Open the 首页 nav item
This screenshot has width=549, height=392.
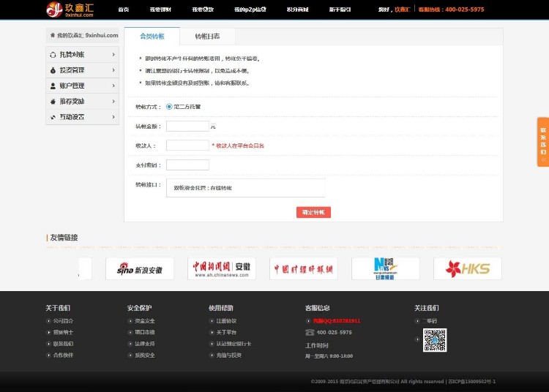124,10
